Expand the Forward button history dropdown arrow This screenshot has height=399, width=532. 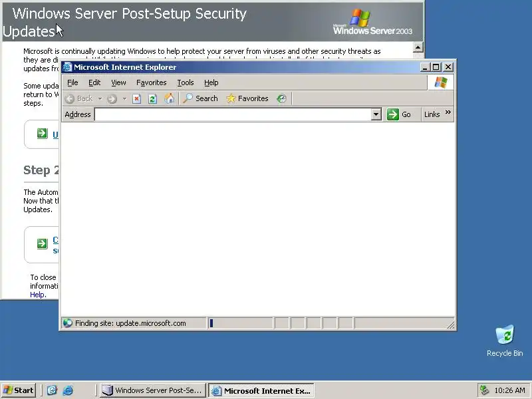[124, 98]
